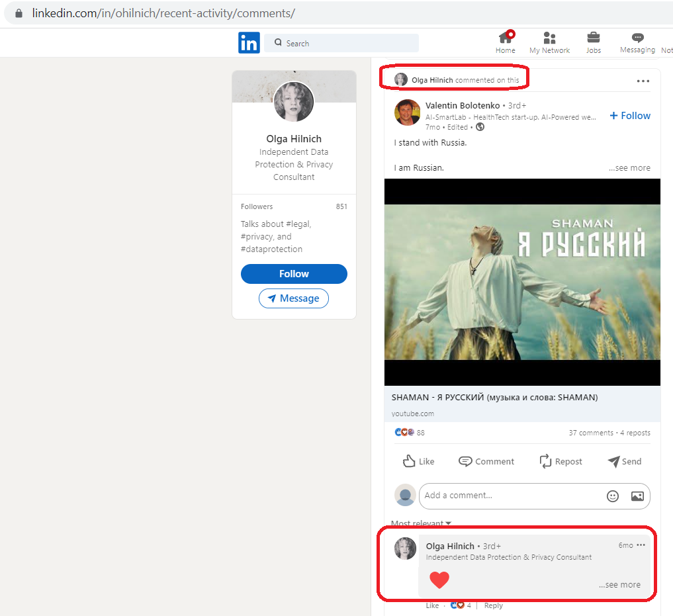Image resolution: width=673 pixels, height=616 pixels.
Task: Click the red heart emoji in comment
Action: click(439, 580)
